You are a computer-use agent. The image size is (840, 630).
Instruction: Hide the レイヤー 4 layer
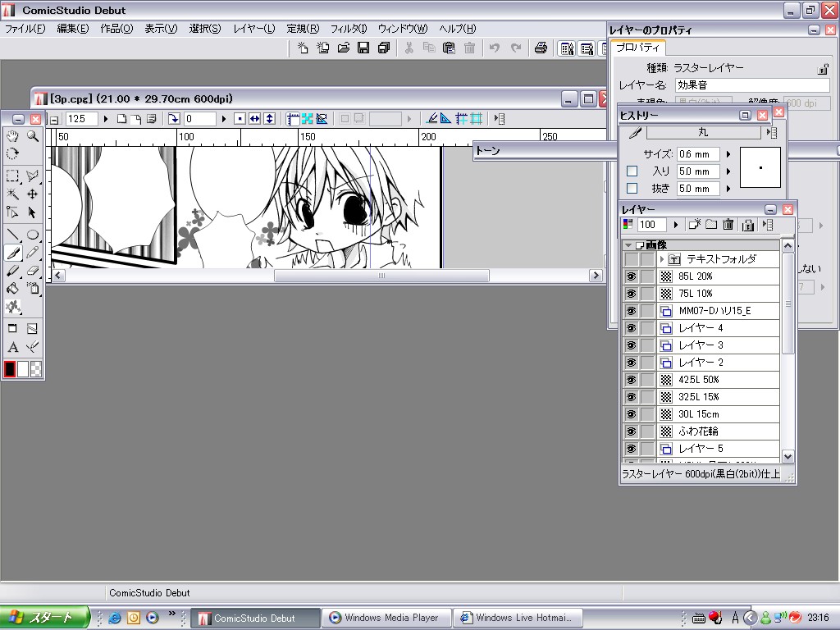click(x=631, y=328)
